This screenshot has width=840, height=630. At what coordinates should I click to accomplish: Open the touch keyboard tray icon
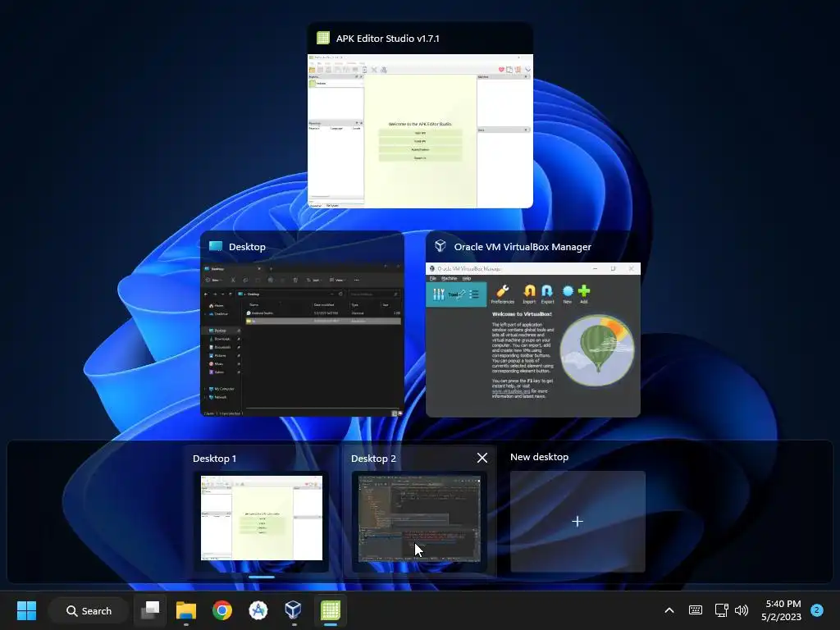(696, 610)
